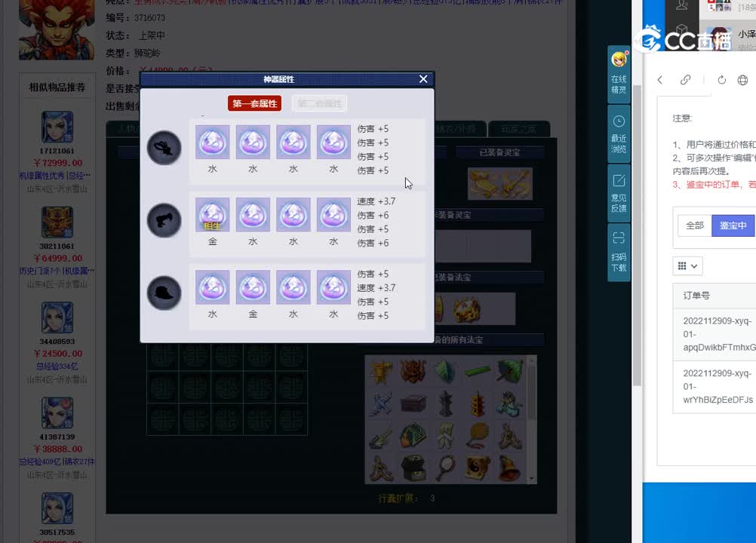Screen dimensions: 756x543
Task: Click the ￥24500.00 price
Action: click(x=58, y=354)
